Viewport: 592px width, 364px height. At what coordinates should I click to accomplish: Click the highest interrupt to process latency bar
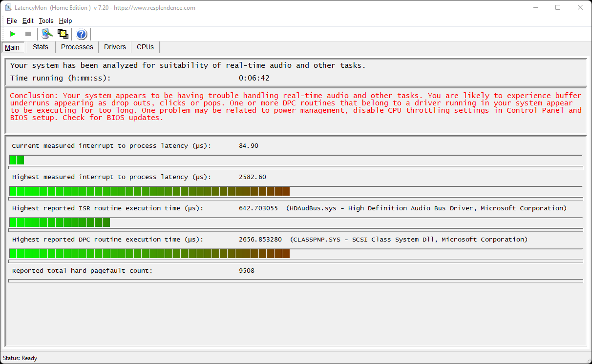click(149, 191)
